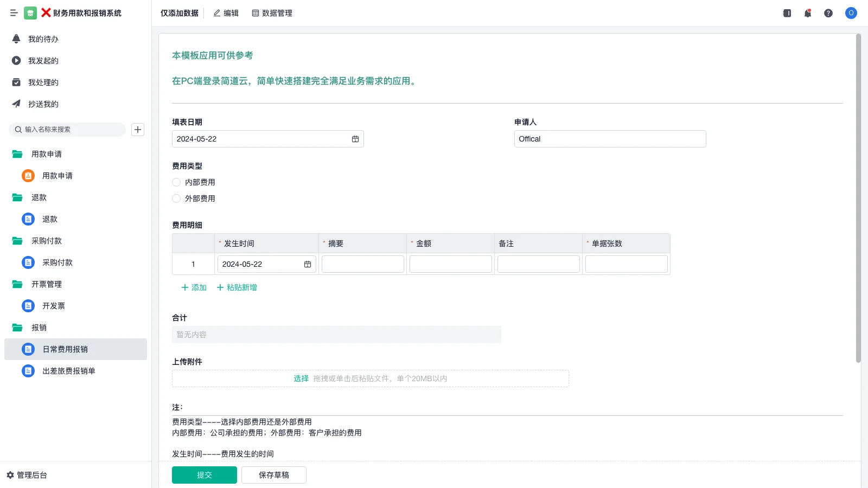868x488 pixels.
Task: Click the green 提交 button
Action: [x=205, y=475]
